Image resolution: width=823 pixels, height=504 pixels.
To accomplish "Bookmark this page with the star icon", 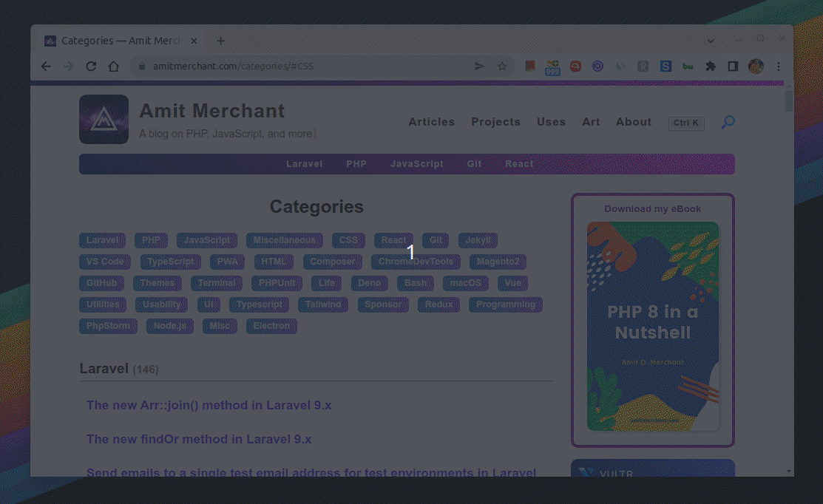I will pyautogui.click(x=502, y=66).
